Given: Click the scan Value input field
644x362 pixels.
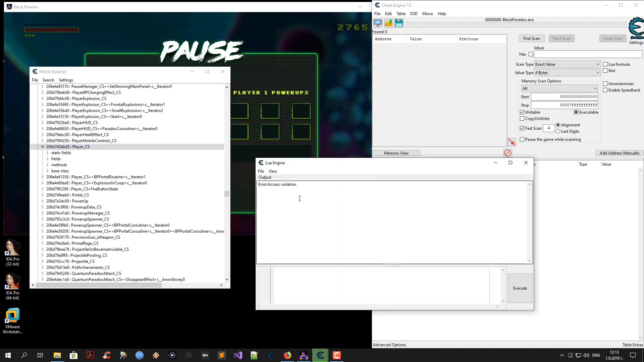Looking at the screenshot, I should pyautogui.click(x=588, y=54).
